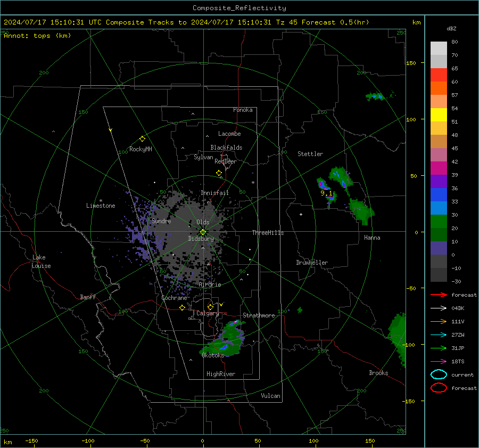The width and height of the screenshot is (479, 448).
Task: Click the yellow diamond marker near RockyMH
Action: coord(142,139)
